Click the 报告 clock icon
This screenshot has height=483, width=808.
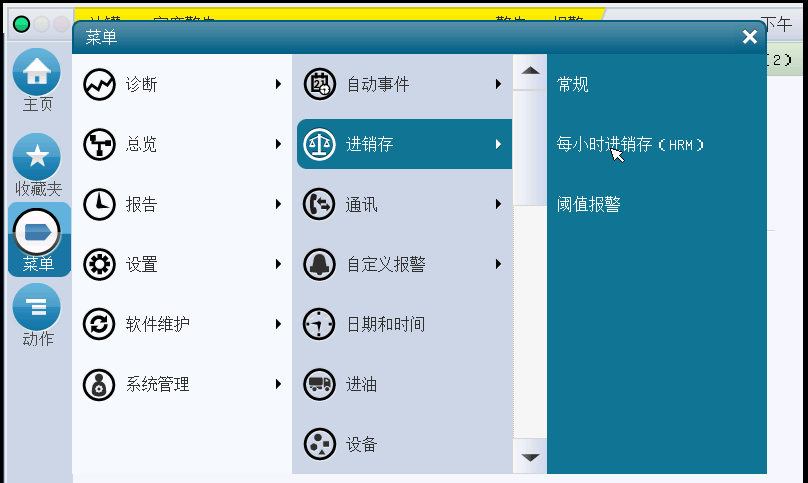(x=100, y=204)
